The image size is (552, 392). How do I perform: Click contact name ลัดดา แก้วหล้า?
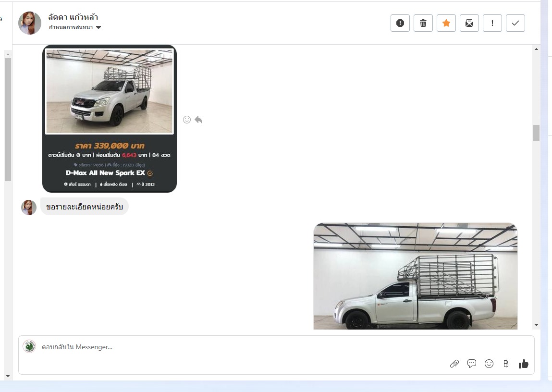[x=73, y=17]
